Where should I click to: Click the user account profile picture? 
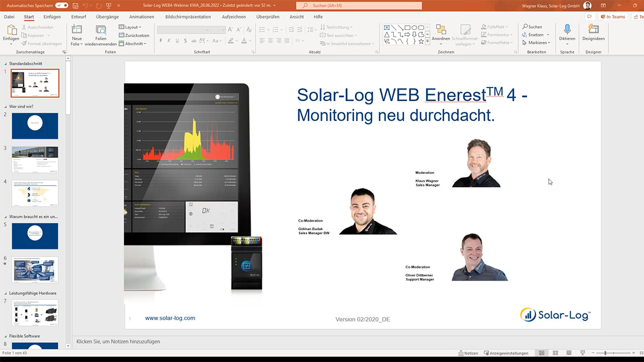tap(588, 6)
